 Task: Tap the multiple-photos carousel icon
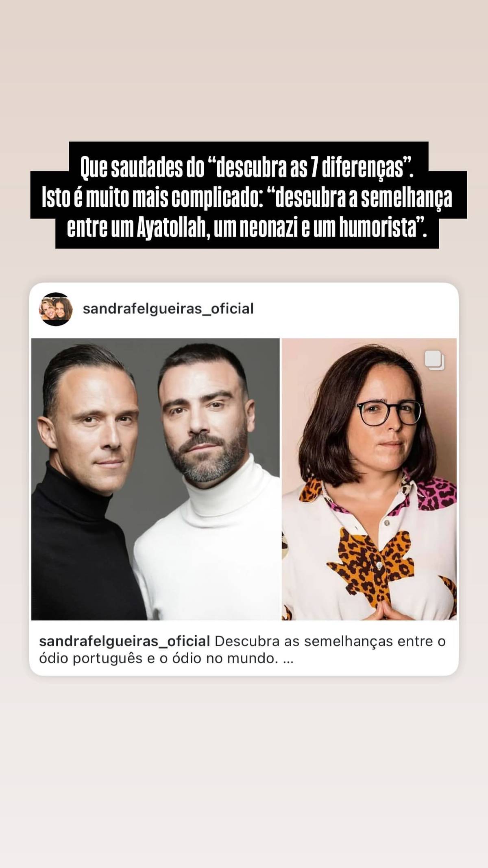click(x=434, y=360)
